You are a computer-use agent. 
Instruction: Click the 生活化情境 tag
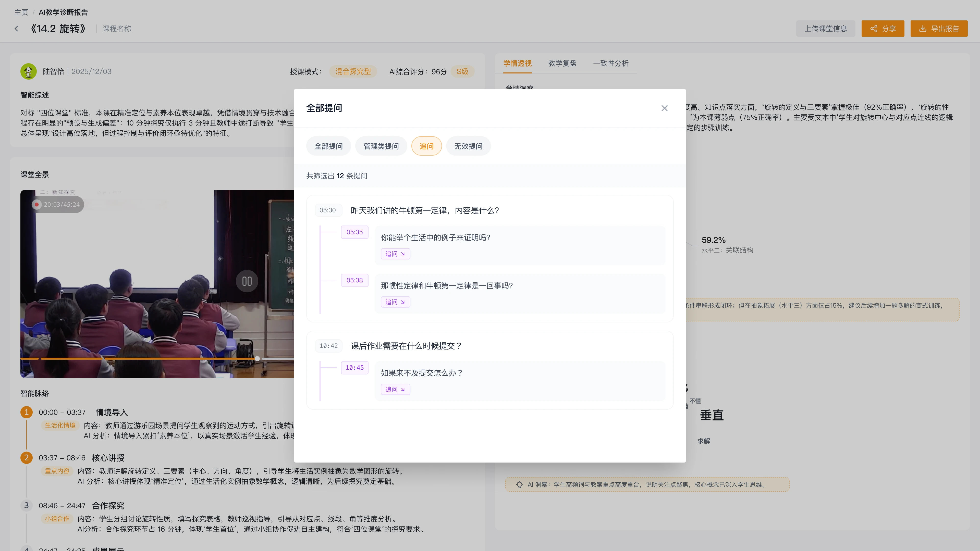point(60,425)
